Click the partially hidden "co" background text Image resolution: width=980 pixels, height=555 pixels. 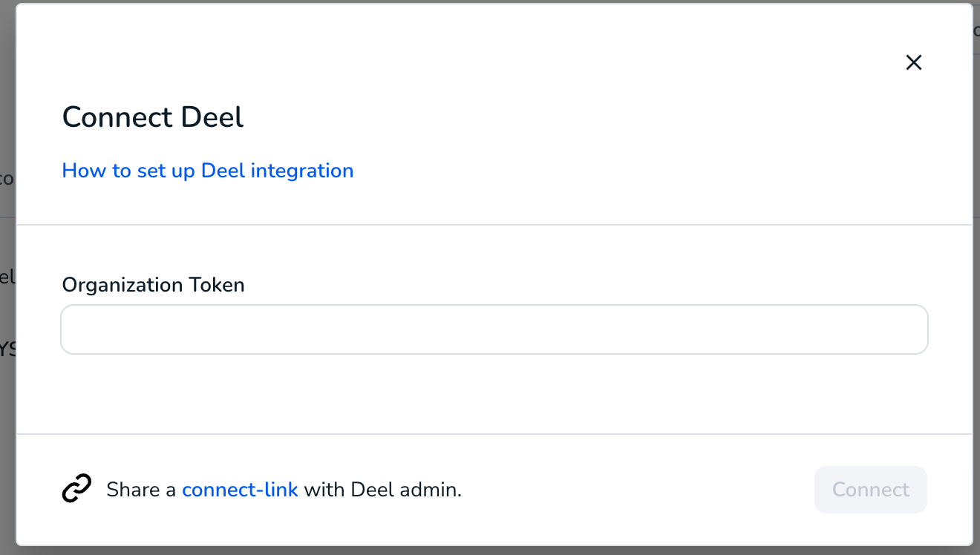pyautogui.click(x=7, y=178)
